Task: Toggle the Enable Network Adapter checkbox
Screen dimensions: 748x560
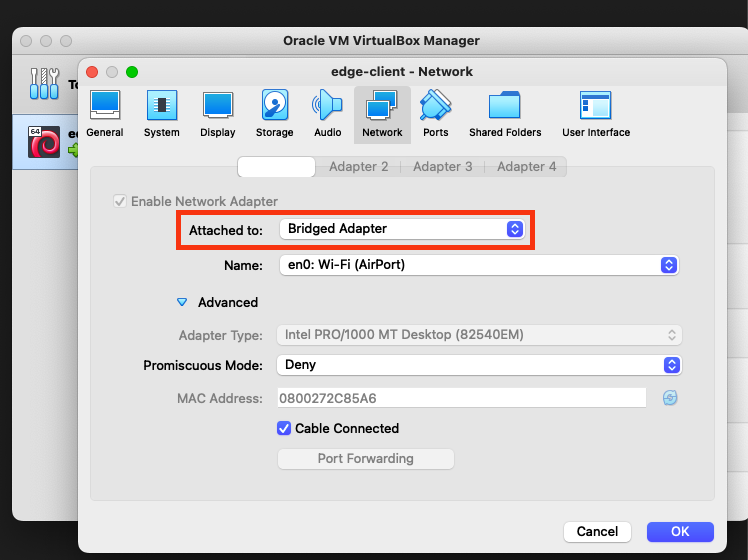Action: [121, 201]
